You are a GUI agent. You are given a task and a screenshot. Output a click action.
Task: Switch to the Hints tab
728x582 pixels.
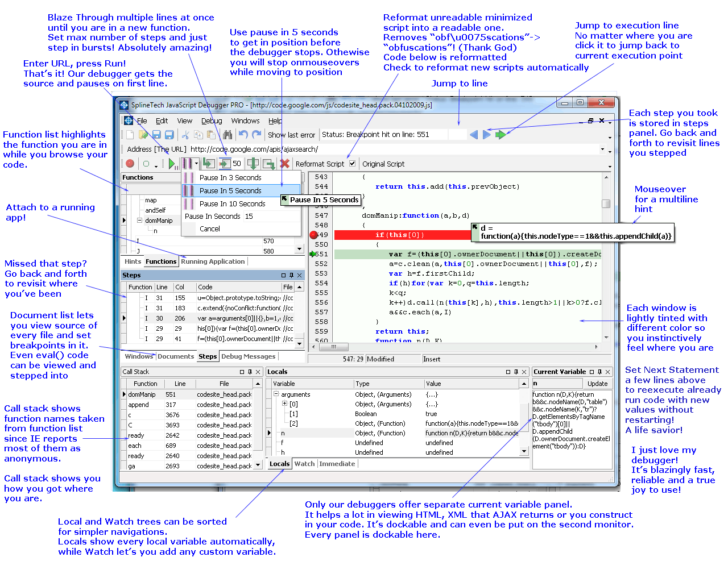point(133,261)
